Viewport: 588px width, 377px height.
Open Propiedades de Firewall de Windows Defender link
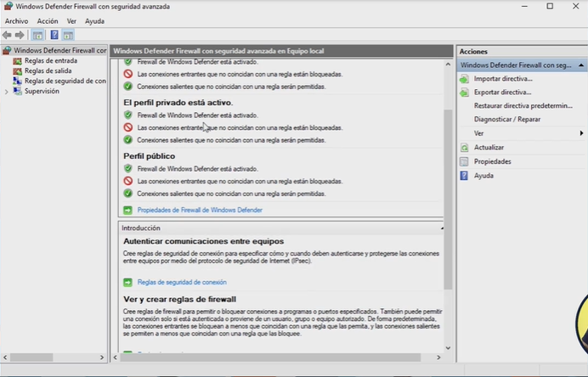click(x=200, y=210)
